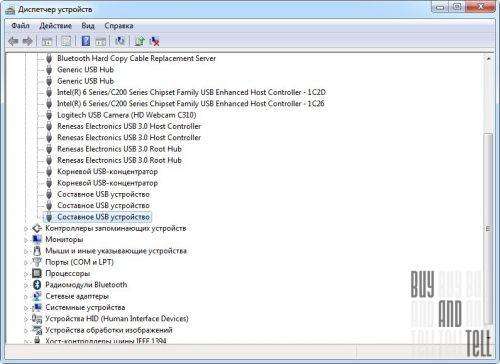Select the Порты (COM и LPT) label
The height and width of the screenshot is (364, 500).
click(80, 262)
